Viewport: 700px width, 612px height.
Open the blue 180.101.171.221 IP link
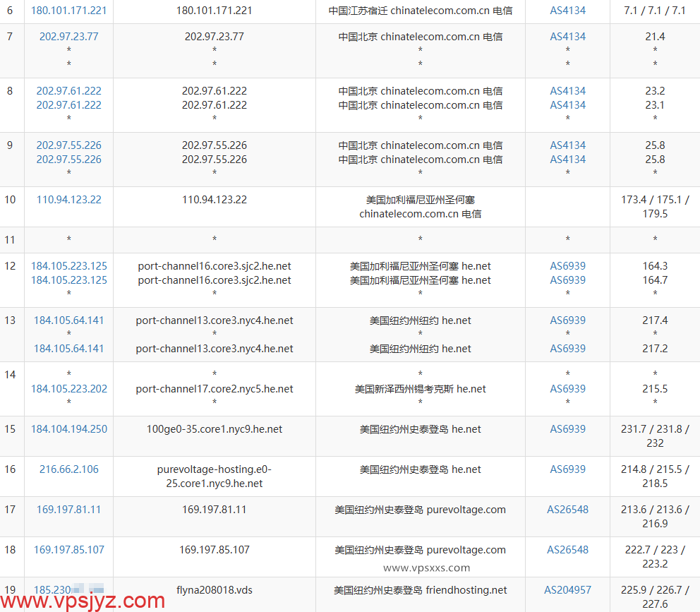(68, 11)
